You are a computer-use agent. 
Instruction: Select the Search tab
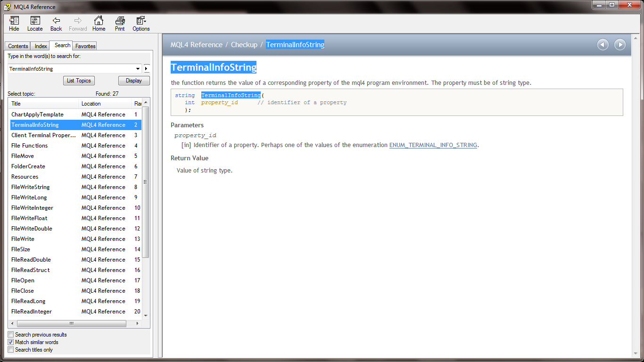point(62,45)
